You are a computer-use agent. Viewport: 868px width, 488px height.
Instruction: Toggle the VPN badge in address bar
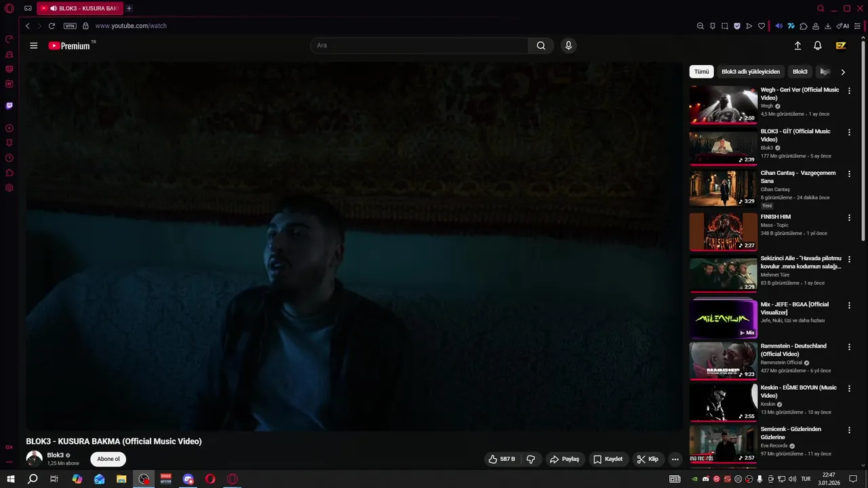pyautogui.click(x=70, y=26)
